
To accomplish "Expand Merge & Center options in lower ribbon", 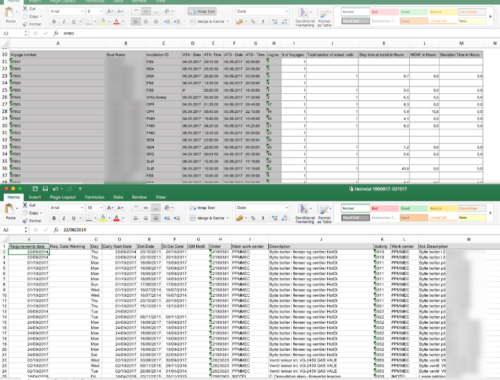I will [228, 218].
